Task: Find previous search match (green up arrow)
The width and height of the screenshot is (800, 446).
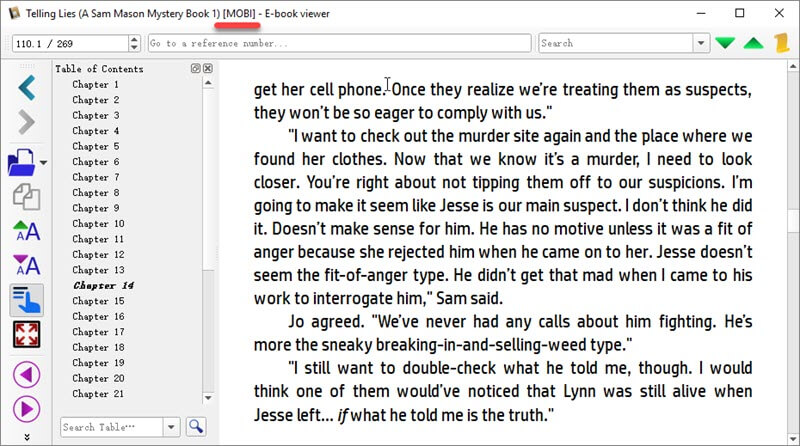Action: point(752,43)
